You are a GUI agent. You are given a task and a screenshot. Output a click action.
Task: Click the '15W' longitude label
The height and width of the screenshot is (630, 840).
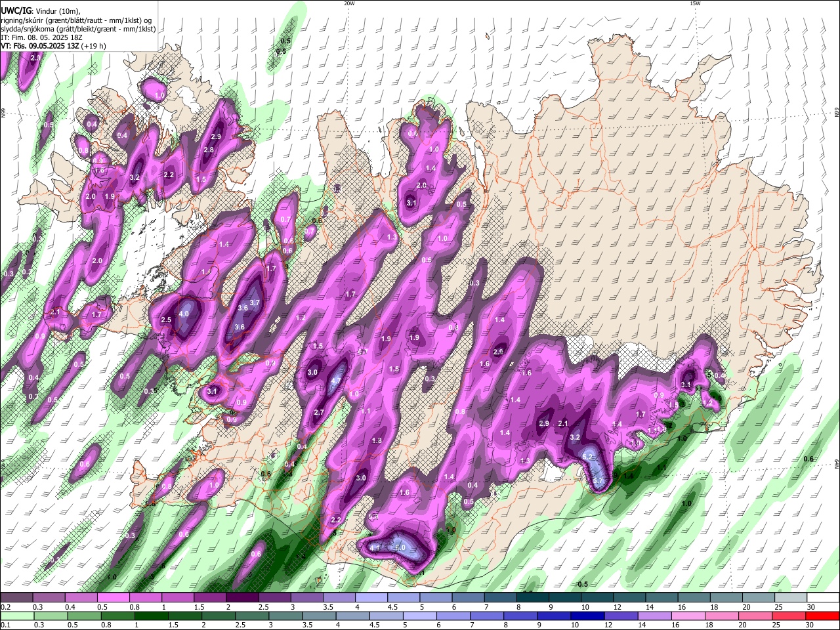[x=695, y=3]
